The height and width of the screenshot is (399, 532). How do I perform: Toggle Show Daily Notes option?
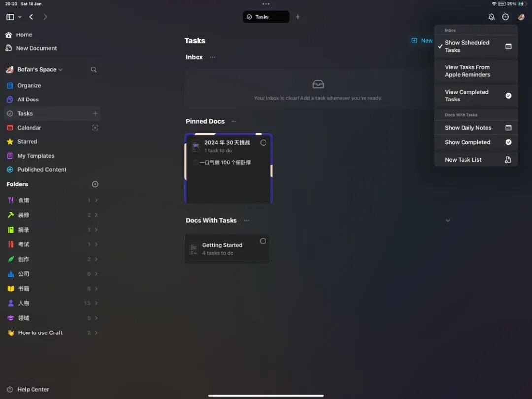[476, 128]
